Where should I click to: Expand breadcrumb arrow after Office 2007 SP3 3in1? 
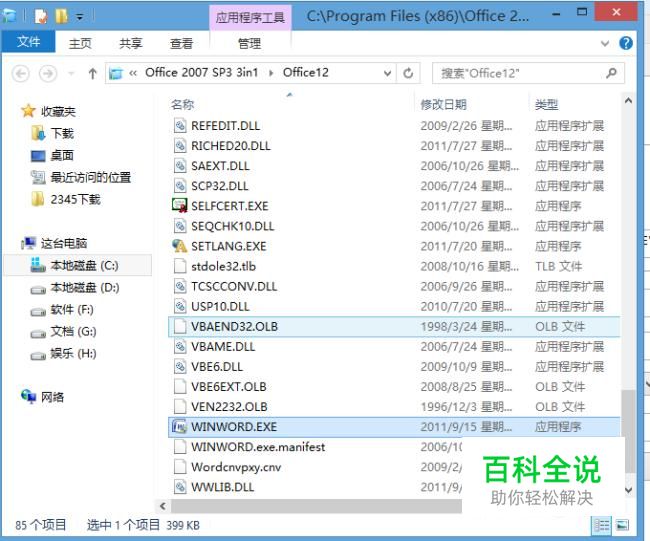coord(271,73)
